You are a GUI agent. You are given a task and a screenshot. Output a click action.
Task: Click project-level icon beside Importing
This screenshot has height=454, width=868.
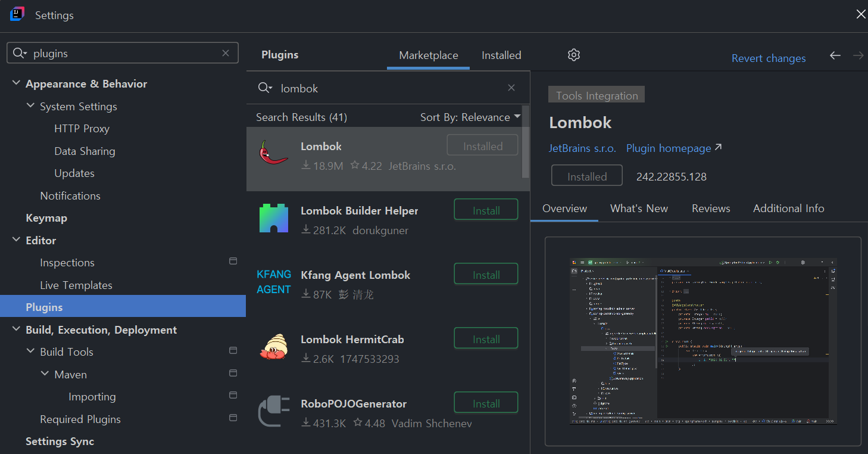(233, 395)
